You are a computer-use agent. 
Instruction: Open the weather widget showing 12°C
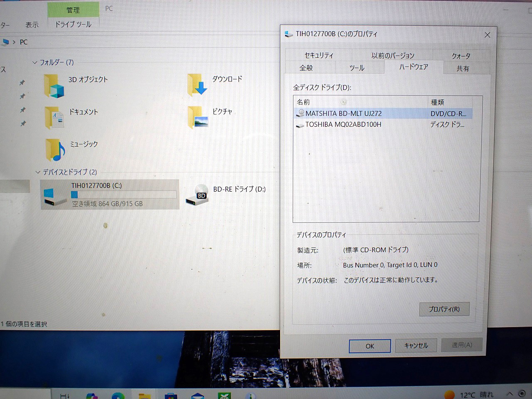[469, 394]
